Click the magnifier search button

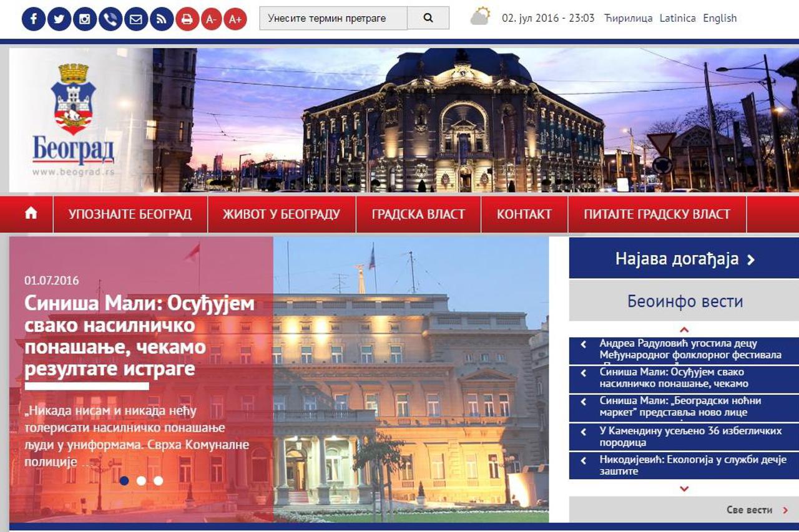pos(428,18)
